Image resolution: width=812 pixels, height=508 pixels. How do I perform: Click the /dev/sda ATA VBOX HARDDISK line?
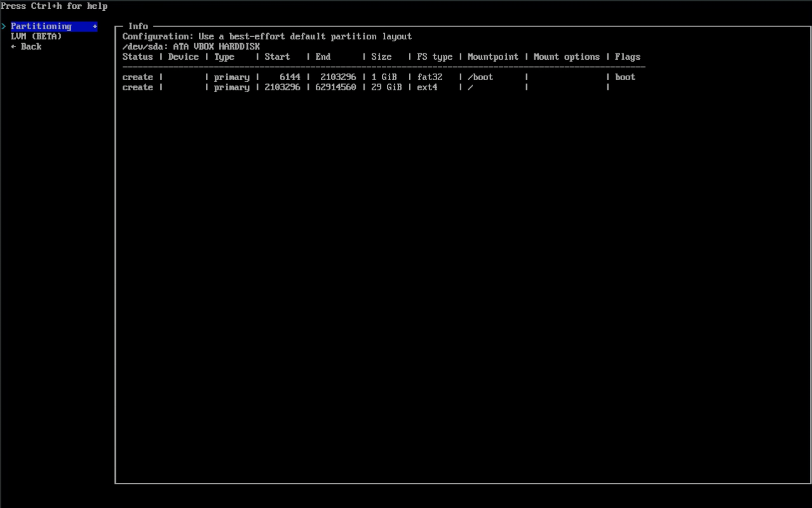(191, 46)
